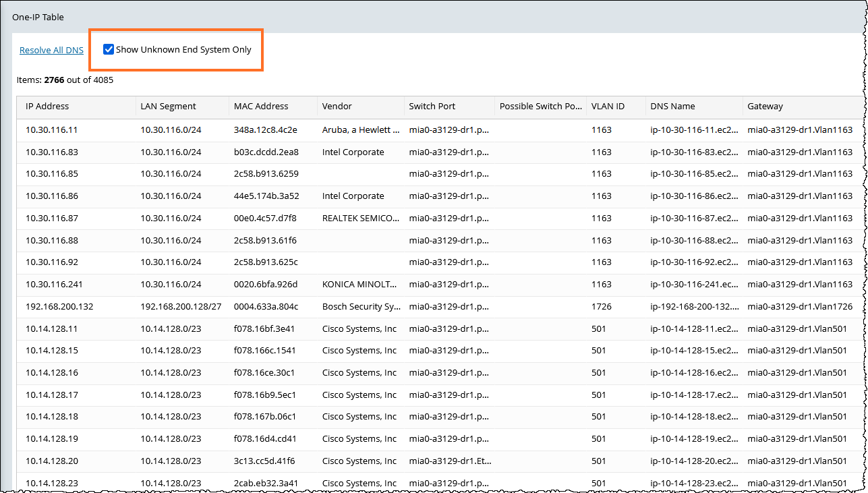The width and height of the screenshot is (868, 493).
Task: Select the KONICA MINOLTA vendor cell
Action: coord(361,285)
